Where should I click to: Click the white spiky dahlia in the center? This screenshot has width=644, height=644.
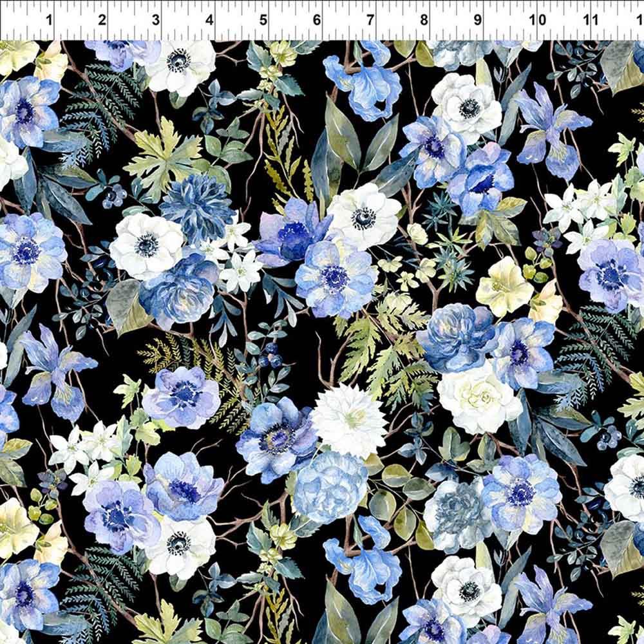(x=350, y=420)
